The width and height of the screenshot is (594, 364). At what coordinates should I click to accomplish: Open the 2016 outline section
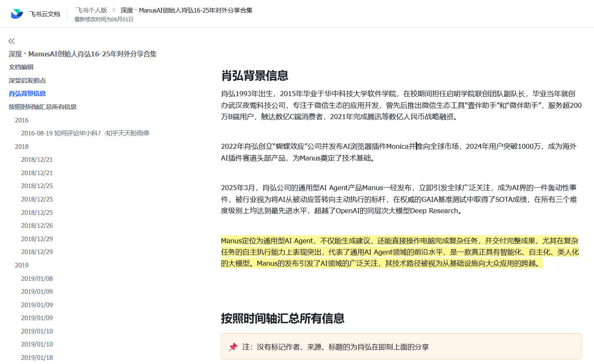[x=22, y=120]
